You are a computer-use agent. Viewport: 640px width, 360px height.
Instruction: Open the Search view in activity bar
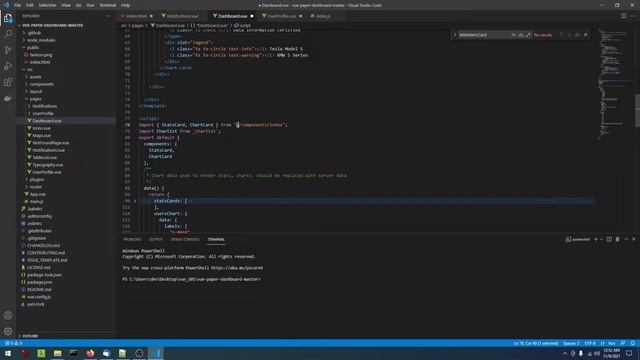pyautogui.click(x=8, y=34)
